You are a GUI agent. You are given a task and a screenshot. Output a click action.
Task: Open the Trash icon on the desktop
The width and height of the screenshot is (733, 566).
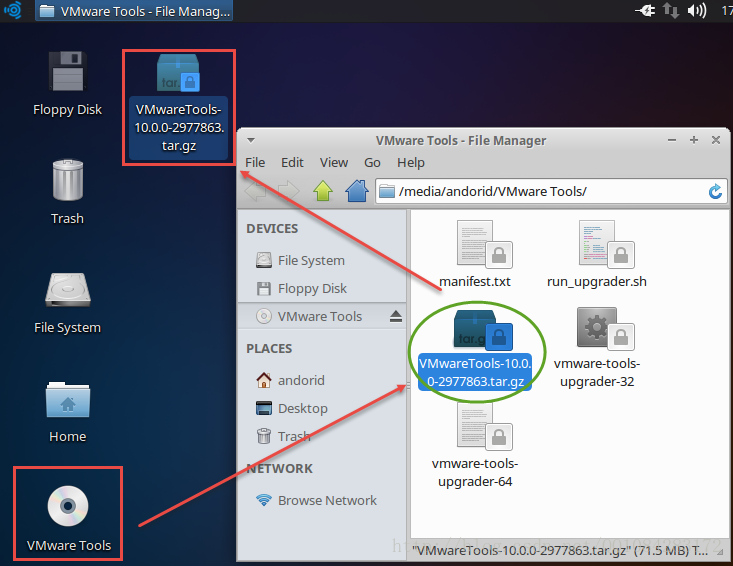68,193
